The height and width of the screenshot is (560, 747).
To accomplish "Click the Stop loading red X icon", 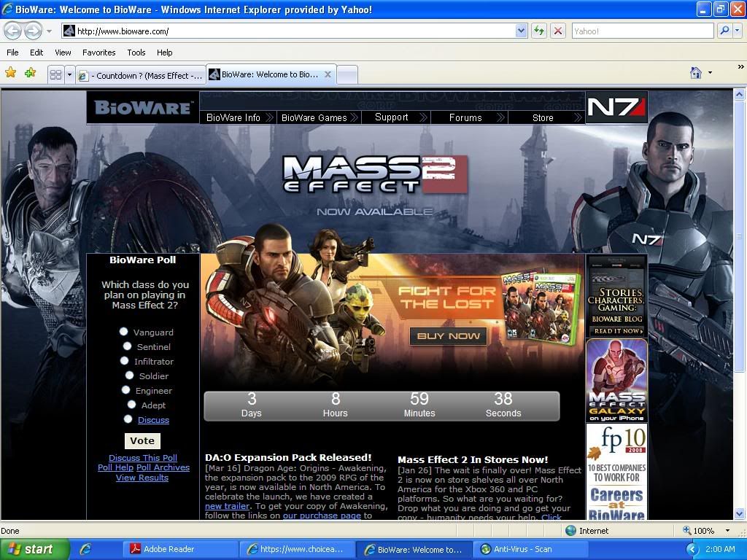I will [x=558, y=31].
